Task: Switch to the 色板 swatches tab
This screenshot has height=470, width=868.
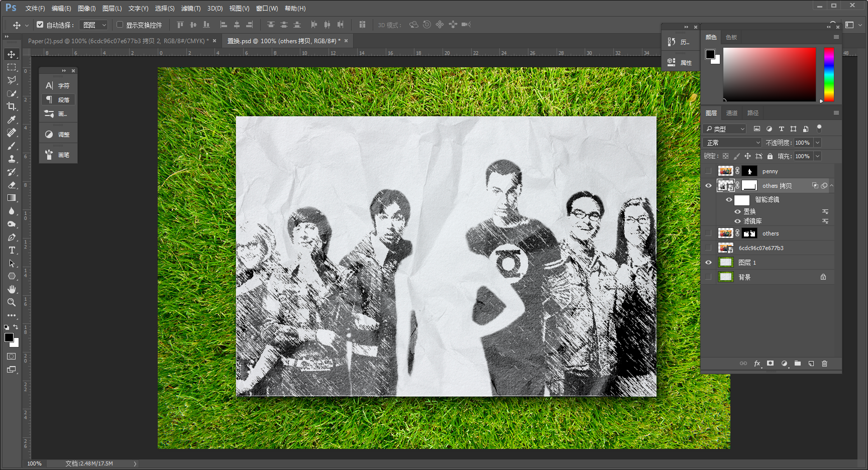Action: pos(731,37)
